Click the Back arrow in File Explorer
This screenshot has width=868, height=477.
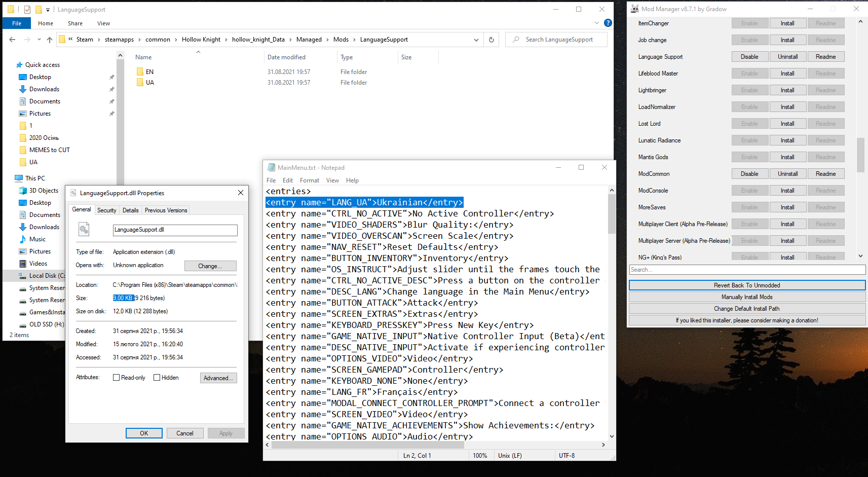(12, 40)
